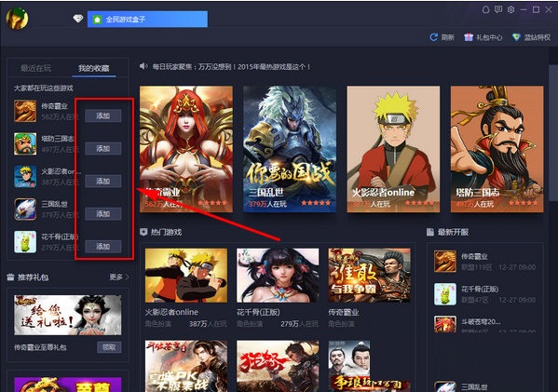Click the 热门游戏 section shield icon

click(x=143, y=232)
